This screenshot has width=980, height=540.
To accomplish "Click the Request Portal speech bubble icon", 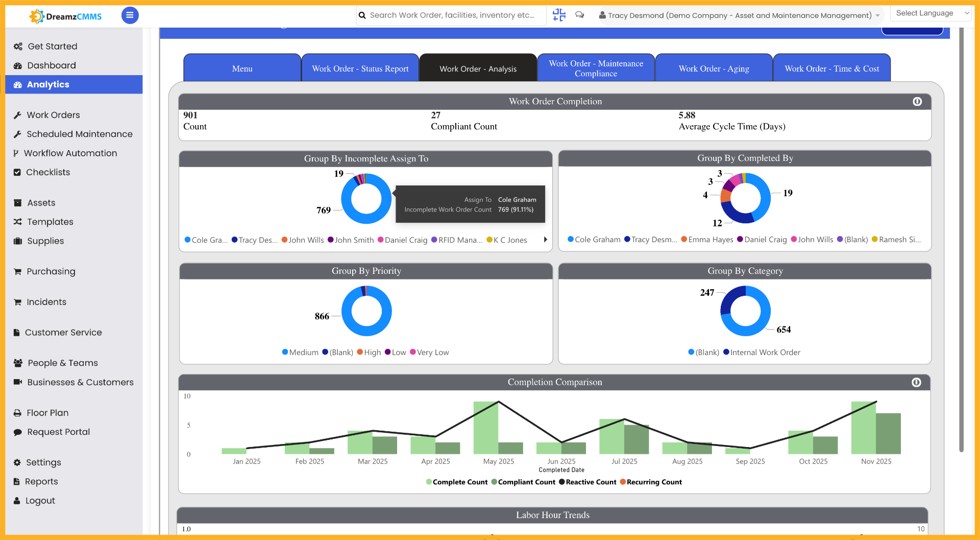I will (18, 432).
